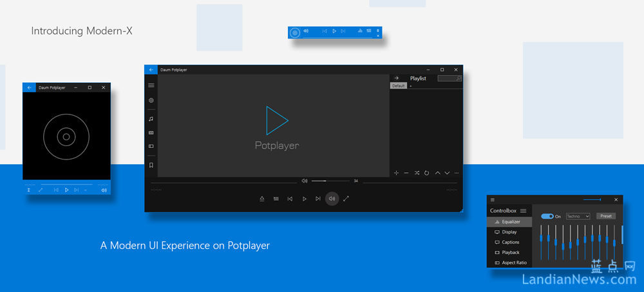
Task: Select Display in the Controlbox list
Action: (x=509, y=232)
